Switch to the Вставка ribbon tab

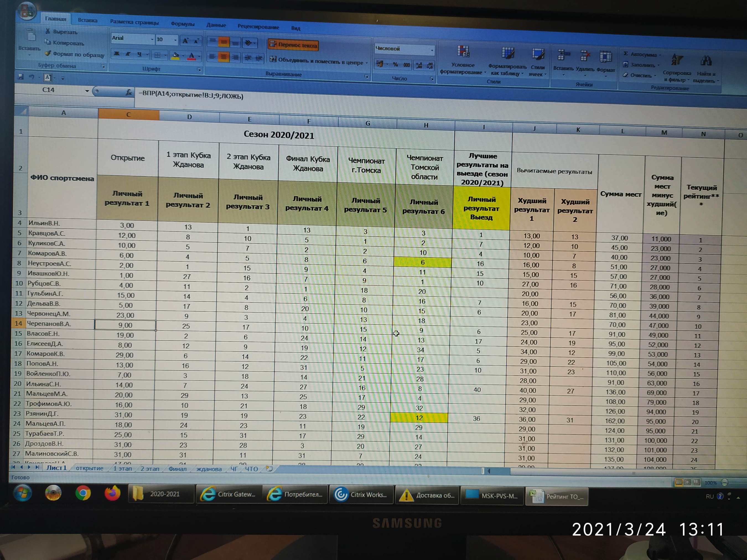pos(87,20)
